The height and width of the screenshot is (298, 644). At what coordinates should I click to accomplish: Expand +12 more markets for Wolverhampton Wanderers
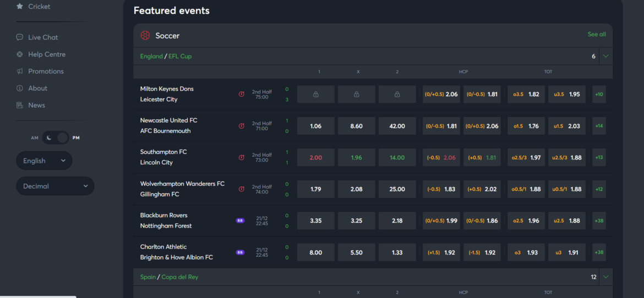[599, 189]
